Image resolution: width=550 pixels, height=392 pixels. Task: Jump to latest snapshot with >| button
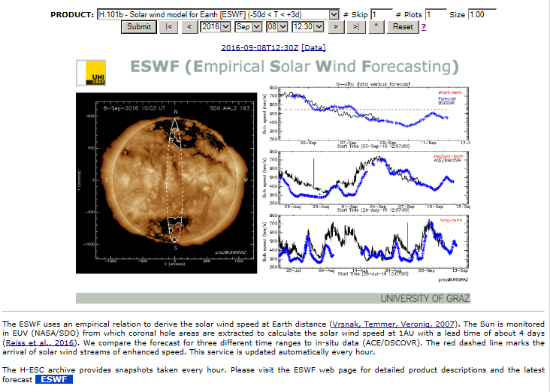356,26
